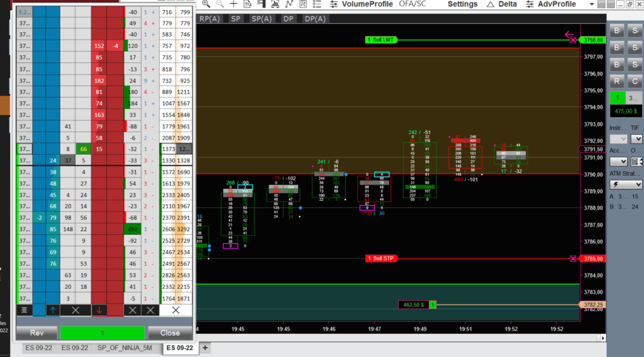This screenshot has width=644, height=357.
Task: Add a new tab with plus icon
Action: click(205, 348)
